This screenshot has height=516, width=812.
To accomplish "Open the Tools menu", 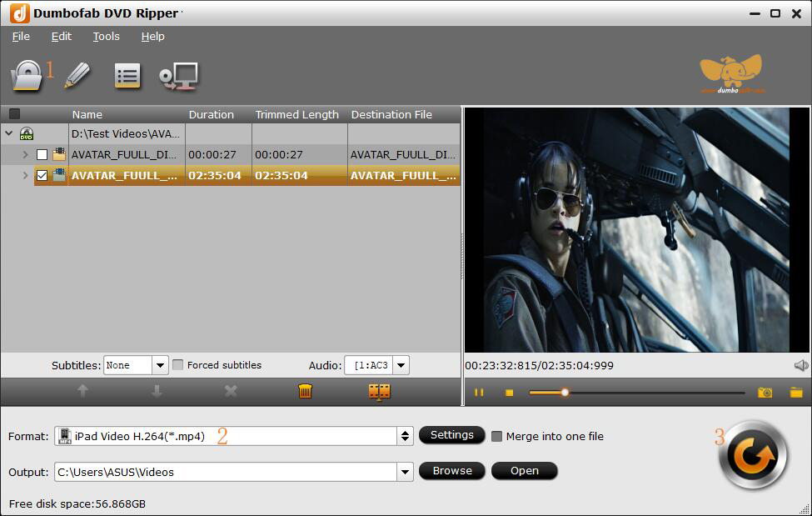I will click(106, 37).
